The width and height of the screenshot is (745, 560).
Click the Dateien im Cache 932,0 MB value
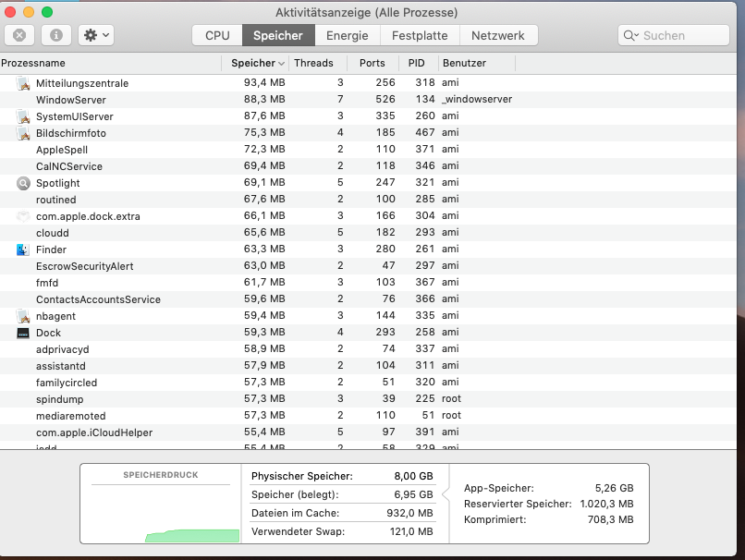[x=409, y=513]
